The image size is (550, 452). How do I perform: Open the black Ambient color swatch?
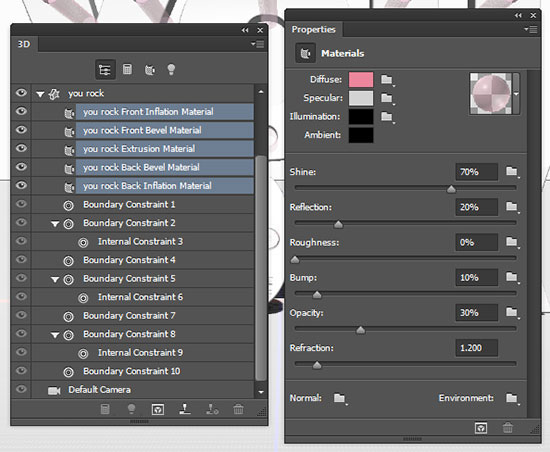361,135
